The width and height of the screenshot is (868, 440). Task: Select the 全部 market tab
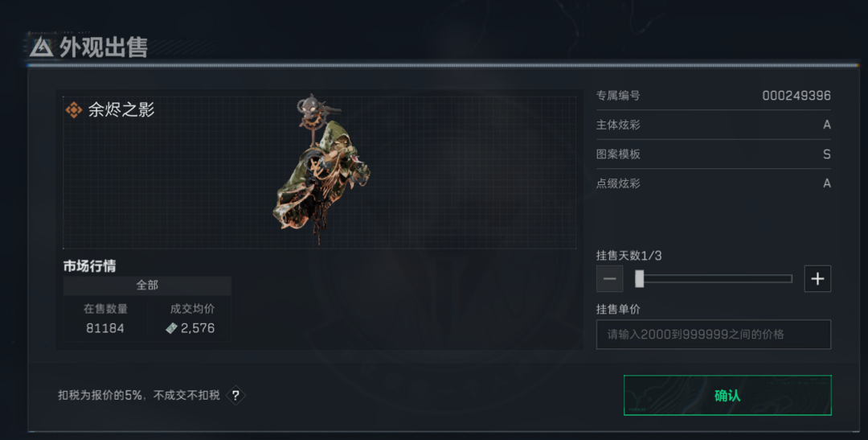click(147, 286)
